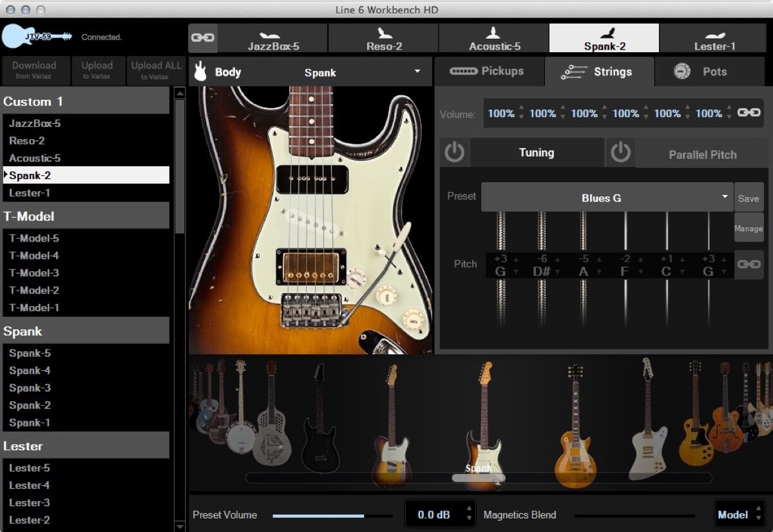Select T-Model-3 in the preset list
The image size is (773, 532).
coord(86,272)
